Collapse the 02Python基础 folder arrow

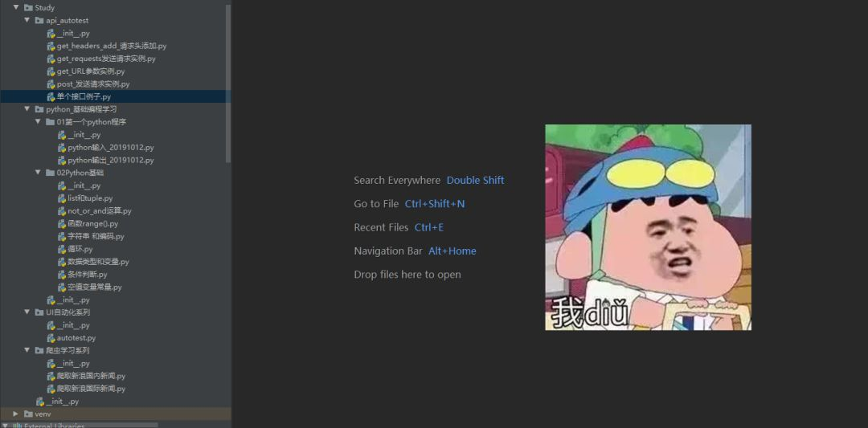tap(38, 173)
